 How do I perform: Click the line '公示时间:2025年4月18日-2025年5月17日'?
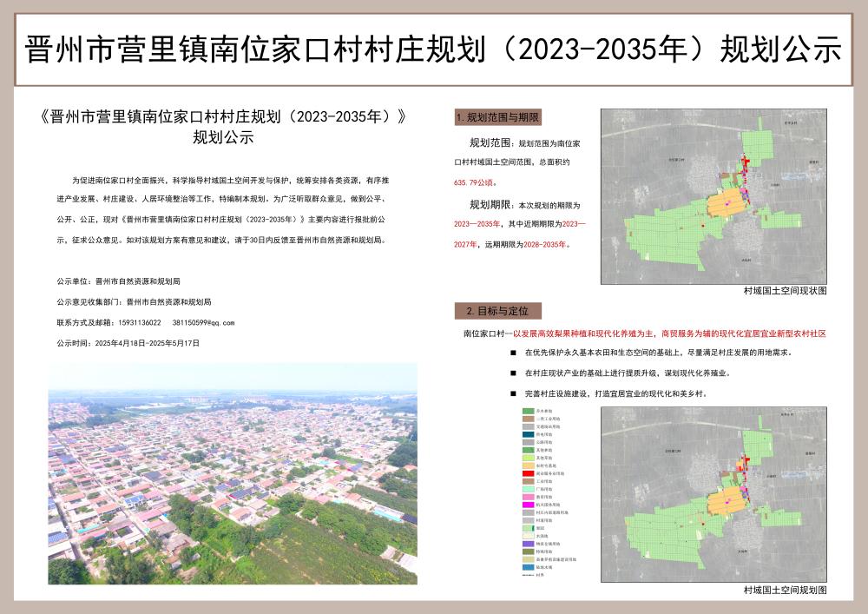[x=128, y=343]
